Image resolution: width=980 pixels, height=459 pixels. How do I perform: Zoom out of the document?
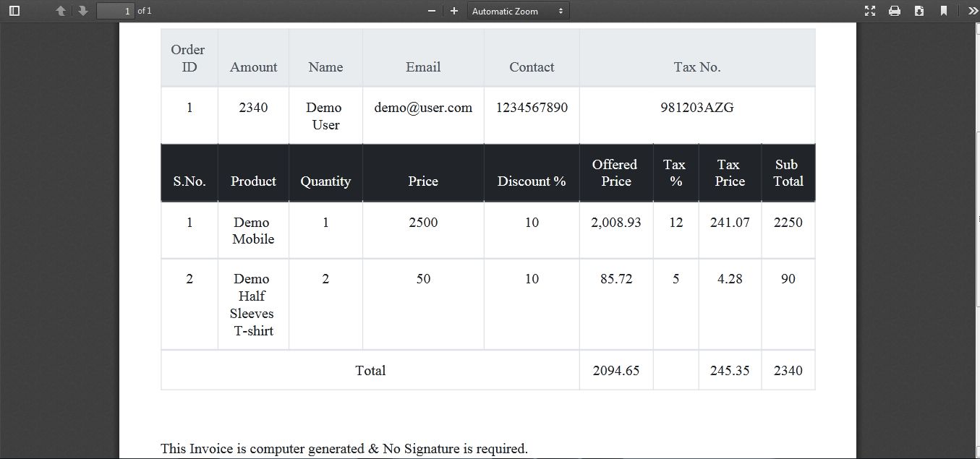(432, 11)
